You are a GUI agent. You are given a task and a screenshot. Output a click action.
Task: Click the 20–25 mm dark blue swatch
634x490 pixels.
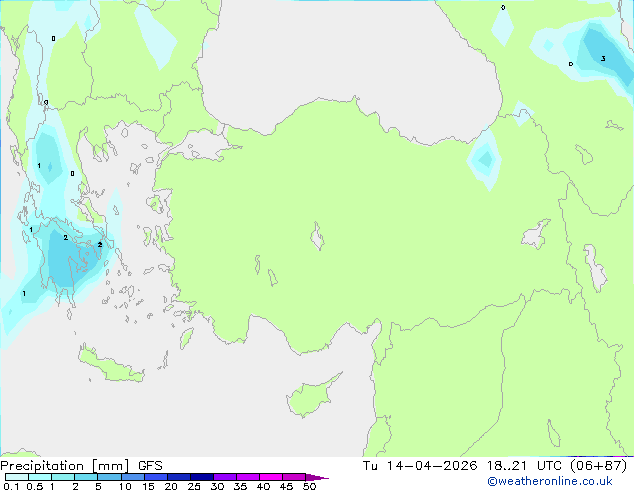[178, 477]
